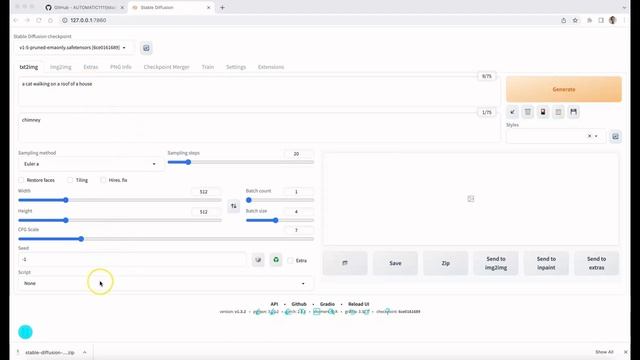The height and width of the screenshot is (360, 640).
Task: Clear the prompt with the trash icon
Action: point(528,112)
